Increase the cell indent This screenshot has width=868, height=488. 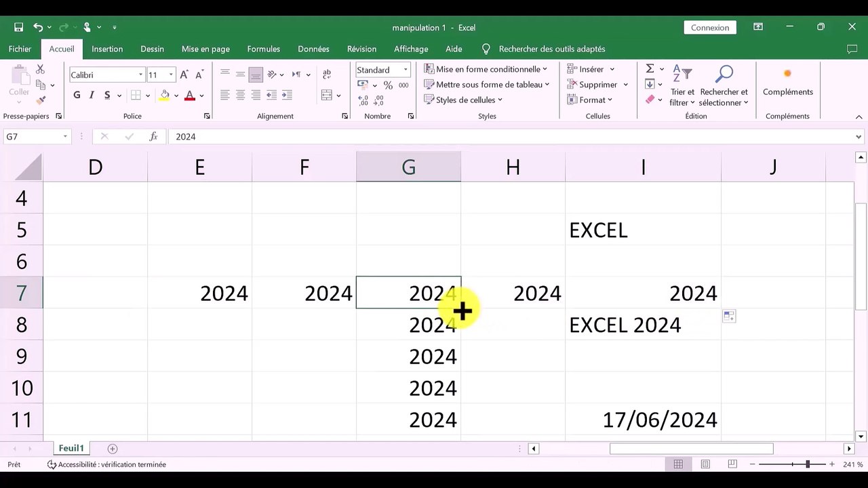click(287, 96)
